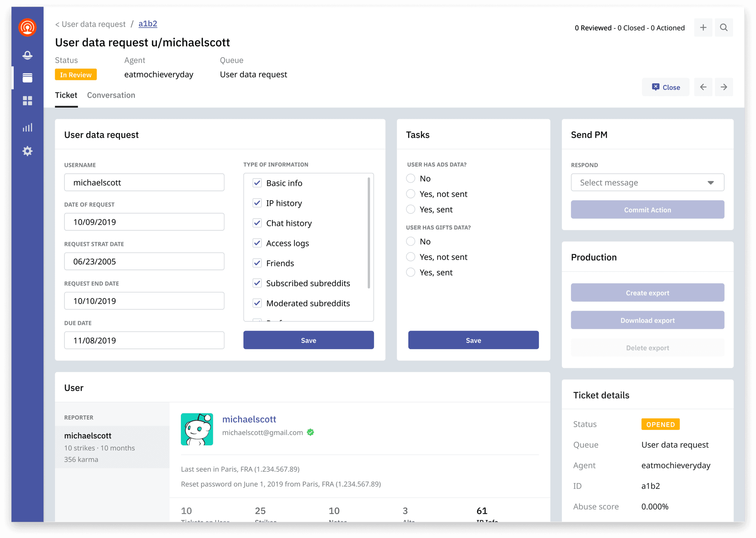Click the verified email badge icon
Viewport: 756px width, 538px height.
pyautogui.click(x=310, y=432)
